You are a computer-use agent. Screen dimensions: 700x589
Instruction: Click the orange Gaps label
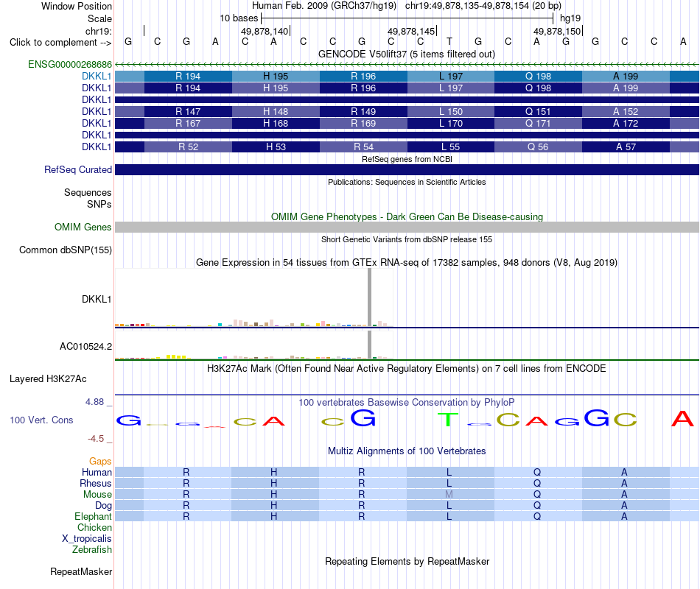coord(100,462)
